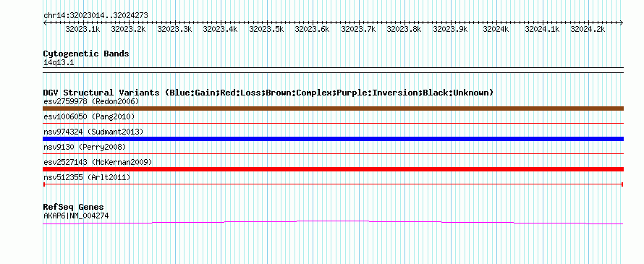Open the AKAP6|NM_004274 gene label
The image size is (644, 264).
76,216
